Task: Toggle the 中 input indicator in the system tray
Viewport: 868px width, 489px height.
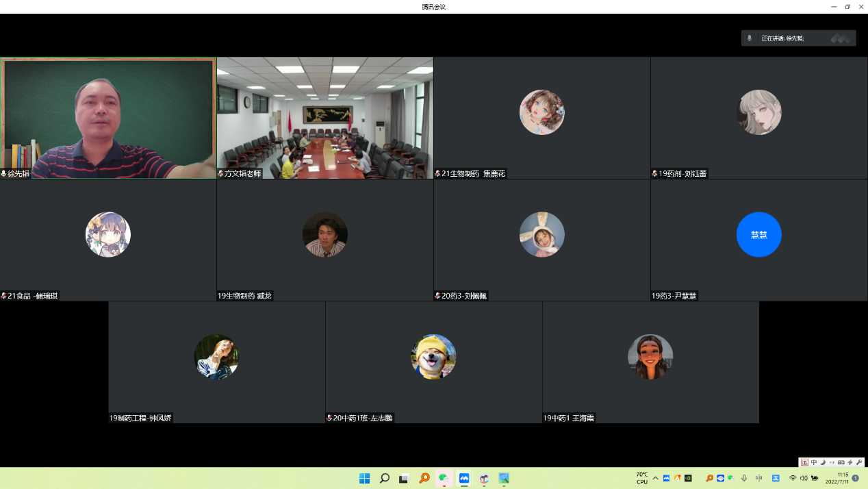Action: 758,478
